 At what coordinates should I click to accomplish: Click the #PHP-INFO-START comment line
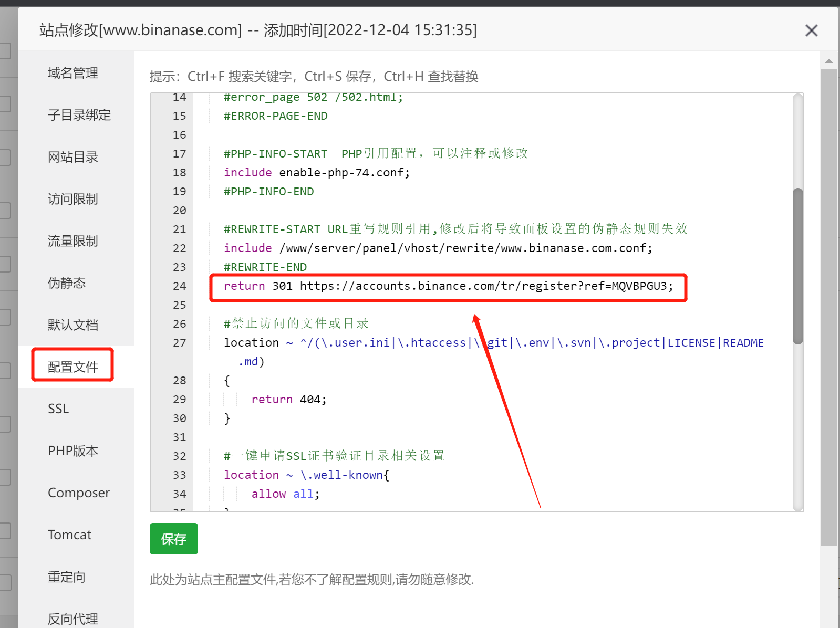click(376, 154)
